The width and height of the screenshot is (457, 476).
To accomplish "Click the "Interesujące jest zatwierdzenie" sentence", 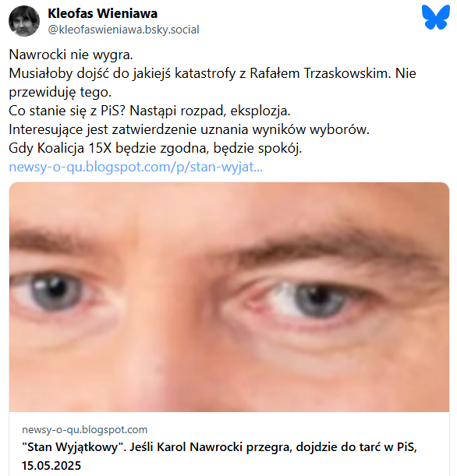I will point(189,129).
